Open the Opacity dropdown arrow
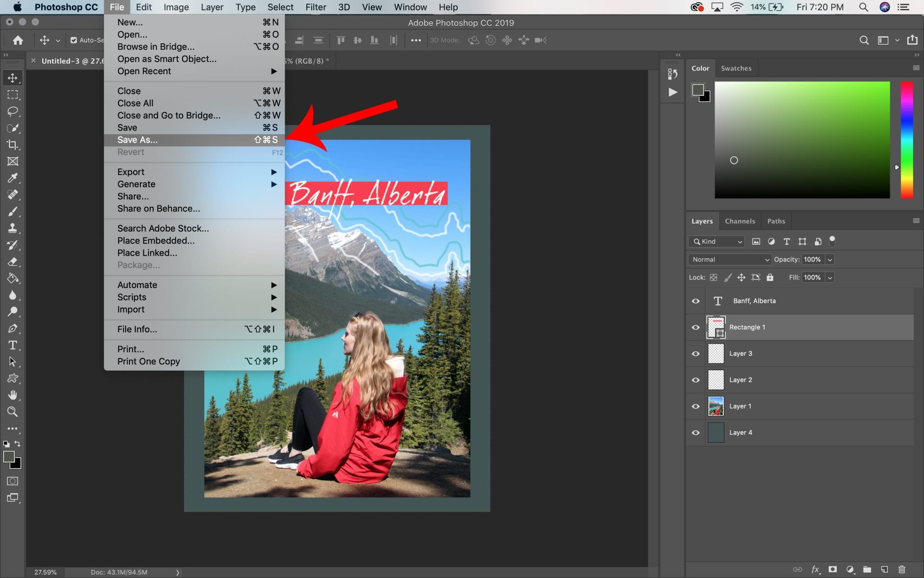The height and width of the screenshot is (578, 924). pos(829,259)
